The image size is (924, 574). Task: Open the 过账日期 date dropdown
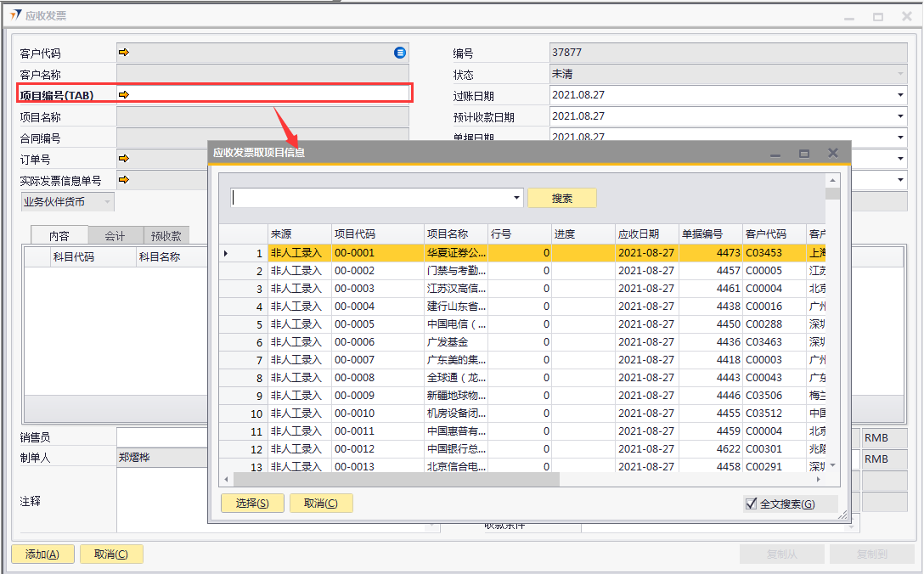[x=900, y=95]
